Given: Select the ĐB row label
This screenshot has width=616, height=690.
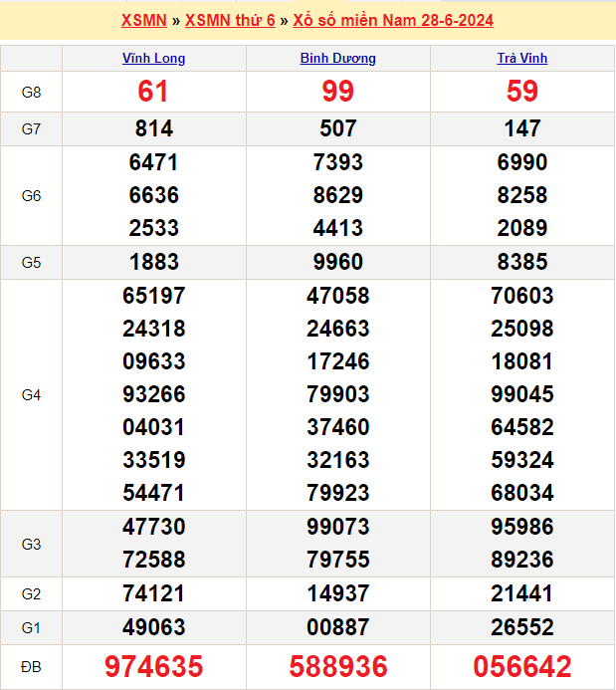Looking at the screenshot, I should pyautogui.click(x=31, y=666).
